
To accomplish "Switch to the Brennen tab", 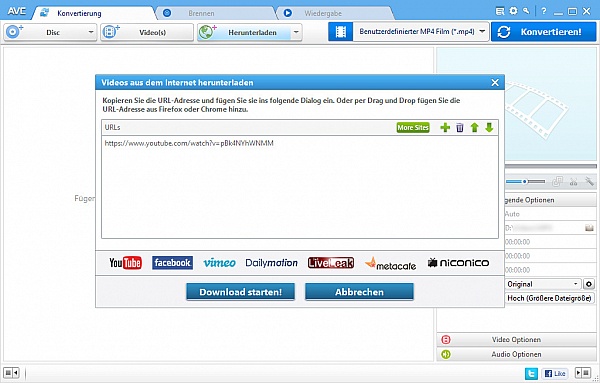I will (201, 13).
